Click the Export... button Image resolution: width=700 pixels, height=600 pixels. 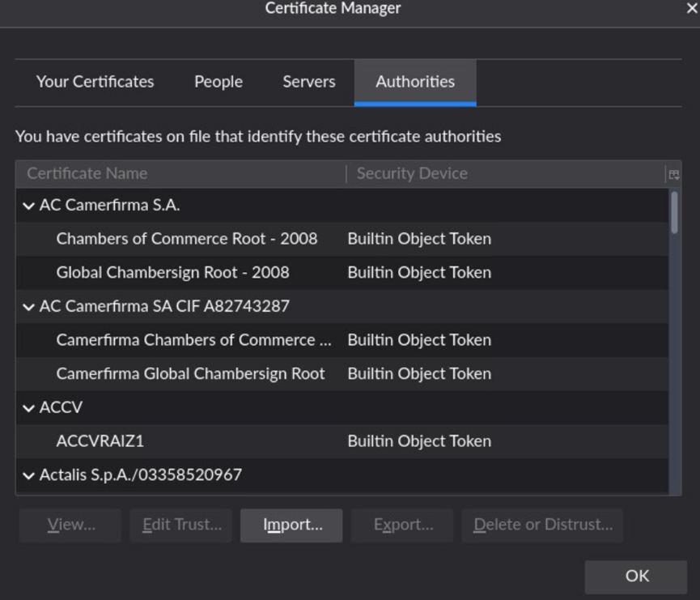coord(401,526)
